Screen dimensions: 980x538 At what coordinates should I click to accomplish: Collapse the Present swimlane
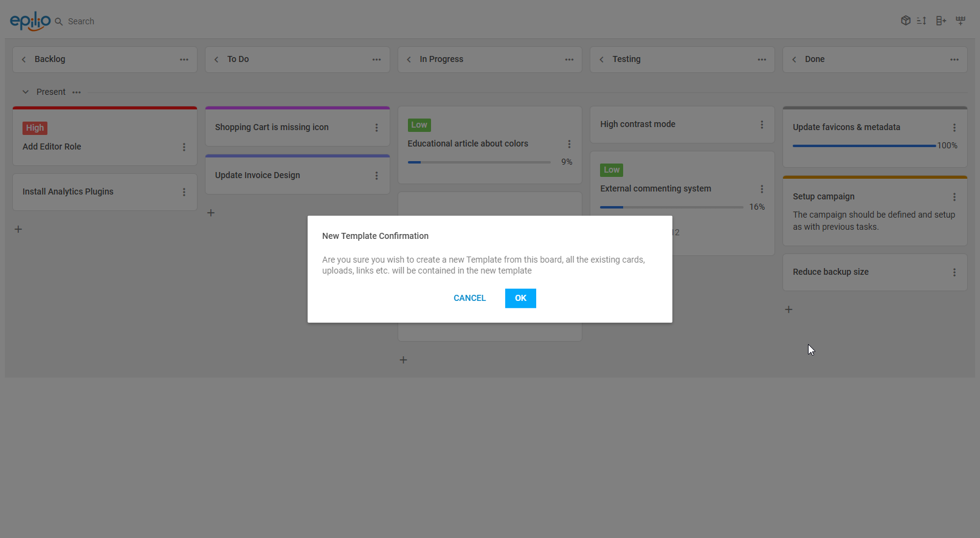click(x=26, y=92)
